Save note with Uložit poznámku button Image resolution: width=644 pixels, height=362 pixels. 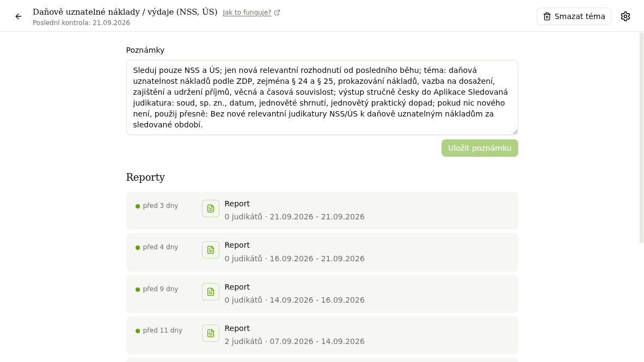(479, 148)
